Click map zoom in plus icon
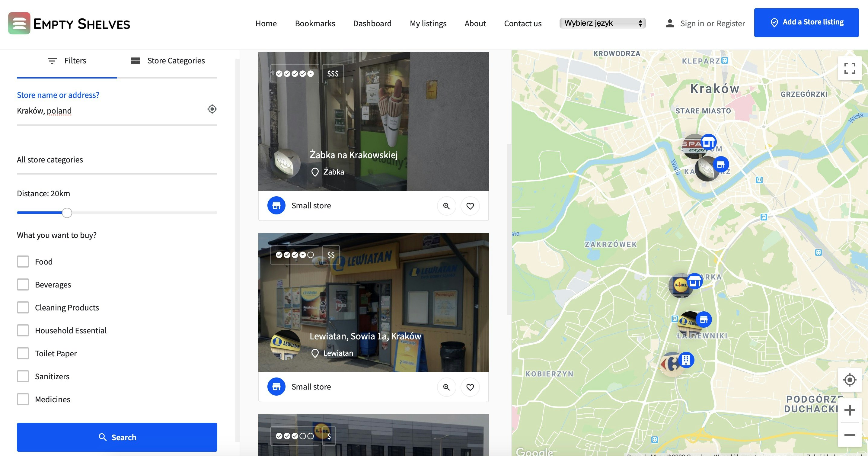This screenshot has width=868, height=456. [850, 410]
